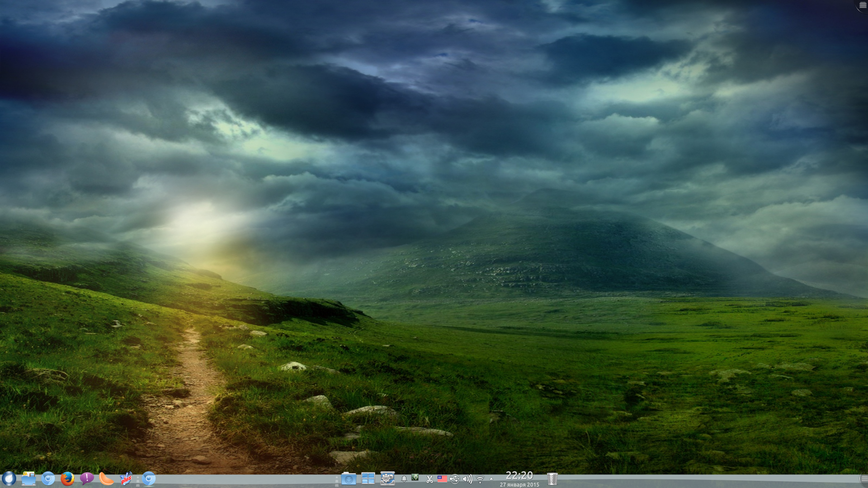Open the trash bin on panel
The width and height of the screenshot is (868, 488).
[552, 479]
